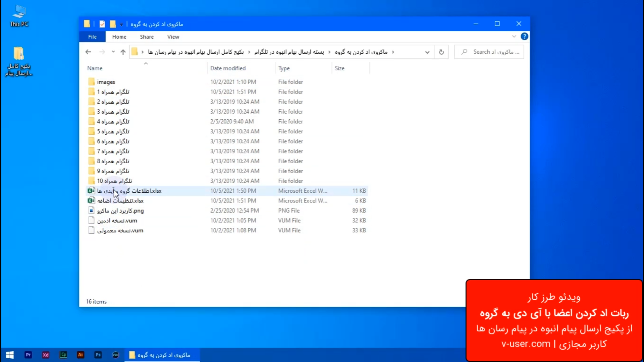Viewport: 644px width, 362px height.
Task: Open the Explorer Help question icon
Action: [524, 37]
